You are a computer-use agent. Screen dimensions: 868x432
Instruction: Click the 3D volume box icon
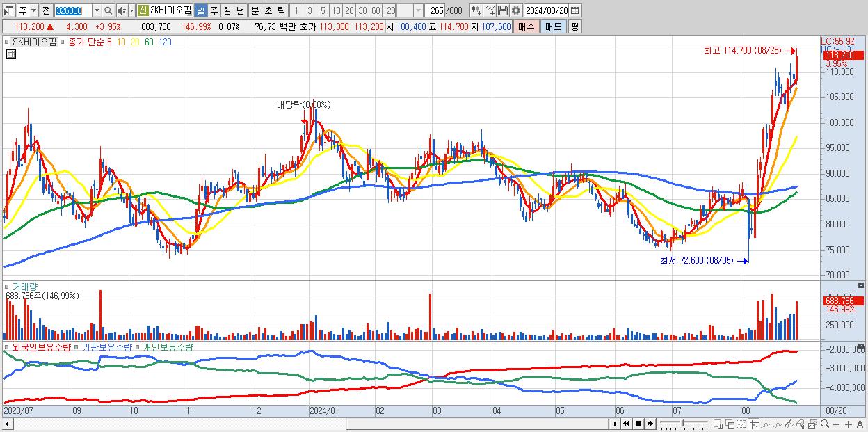pos(801,424)
